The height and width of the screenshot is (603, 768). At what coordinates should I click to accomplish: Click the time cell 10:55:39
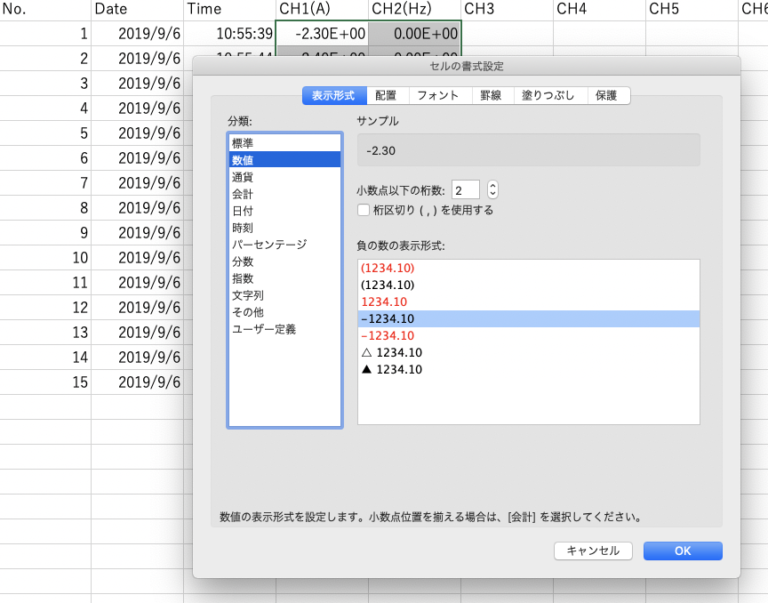229,33
